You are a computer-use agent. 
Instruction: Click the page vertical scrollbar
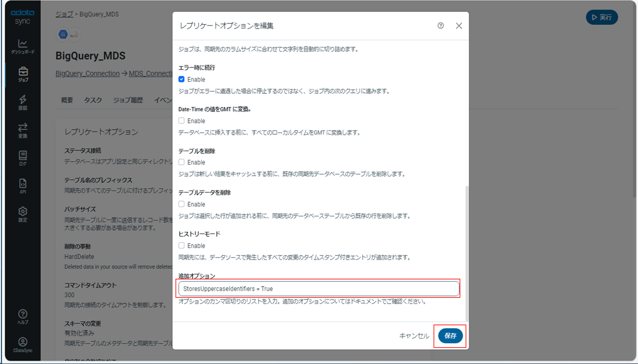(635, 100)
